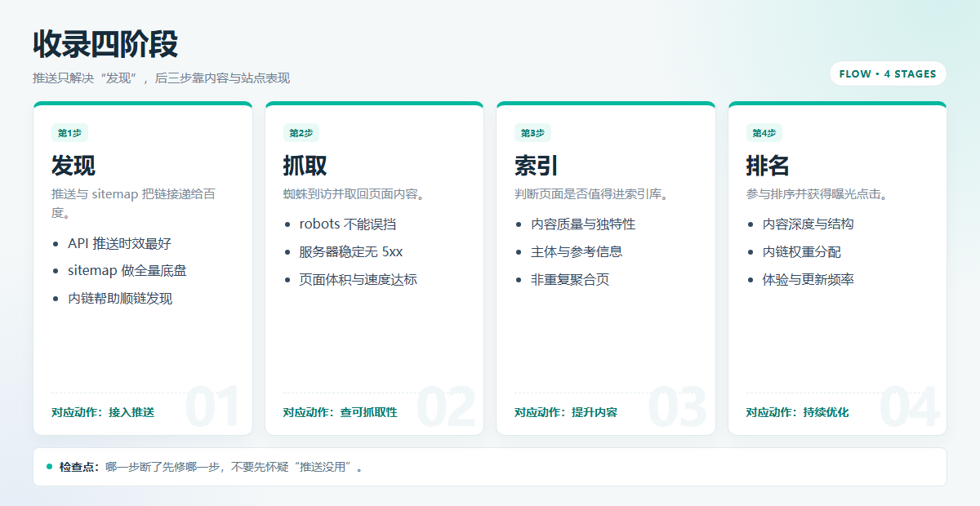Click 对应动作：接入推送 footer
This screenshot has width=980, height=506.
103,412
